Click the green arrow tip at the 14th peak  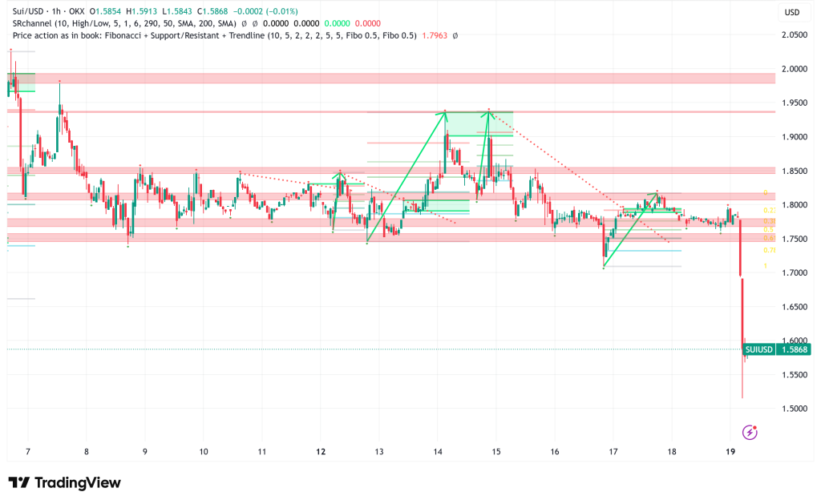click(445, 112)
